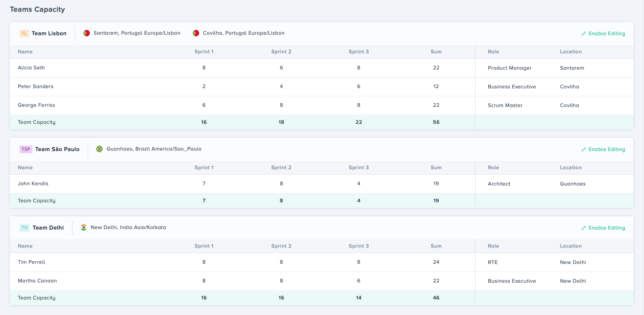Select the TD badge for Team Delhi
This screenshot has width=644, height=315.
pos(24,228)
